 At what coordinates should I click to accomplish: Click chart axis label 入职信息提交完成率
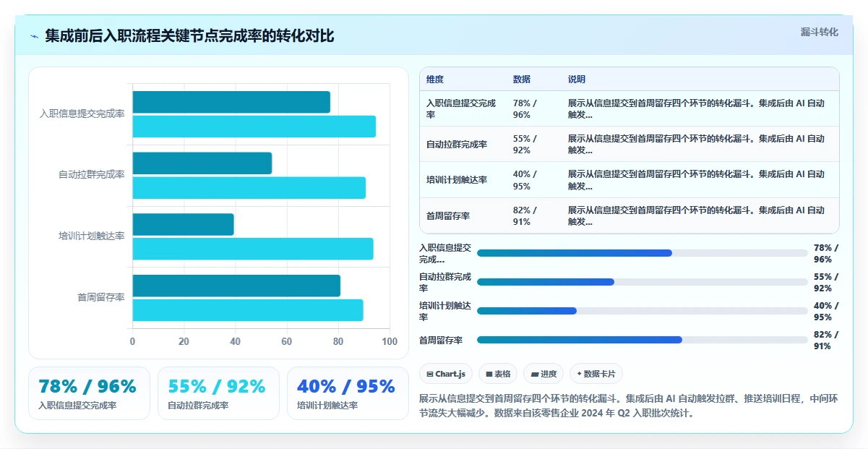[82, 114]
